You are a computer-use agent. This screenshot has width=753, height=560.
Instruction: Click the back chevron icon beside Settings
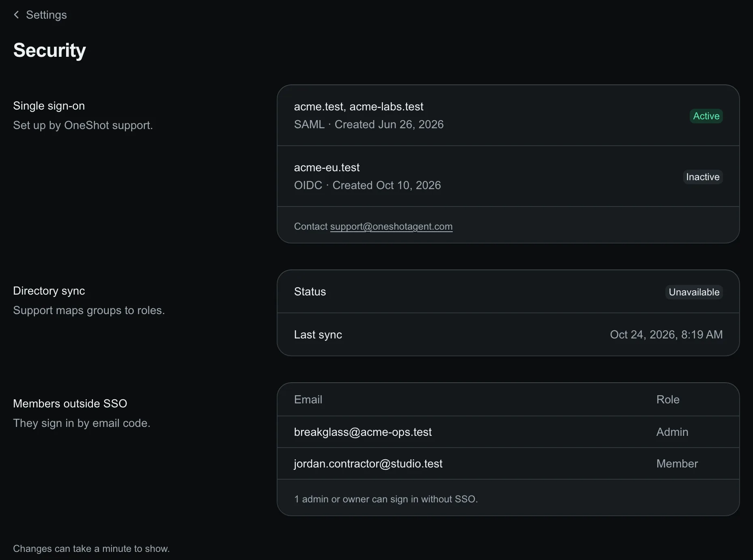pyautogui.click(x=16, y=15)
